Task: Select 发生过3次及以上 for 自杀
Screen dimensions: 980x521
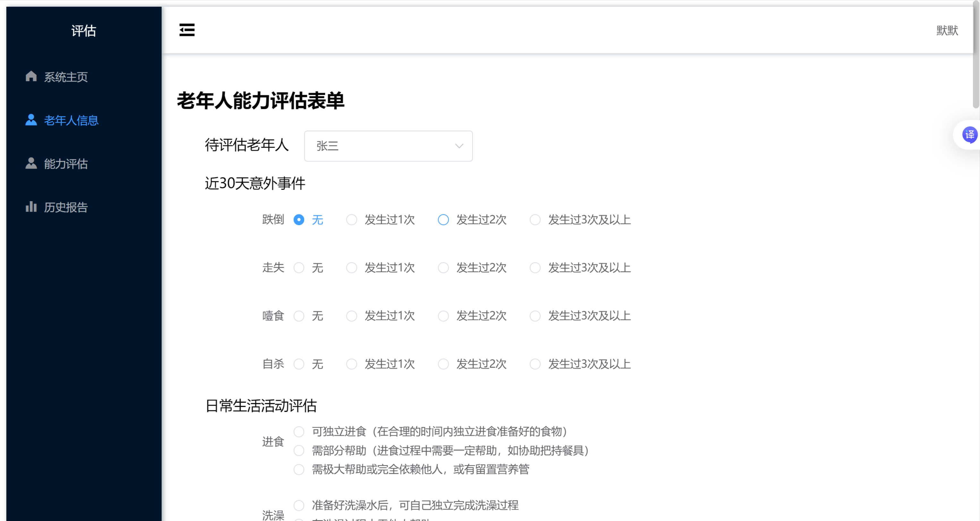Action: coord(535,364)
